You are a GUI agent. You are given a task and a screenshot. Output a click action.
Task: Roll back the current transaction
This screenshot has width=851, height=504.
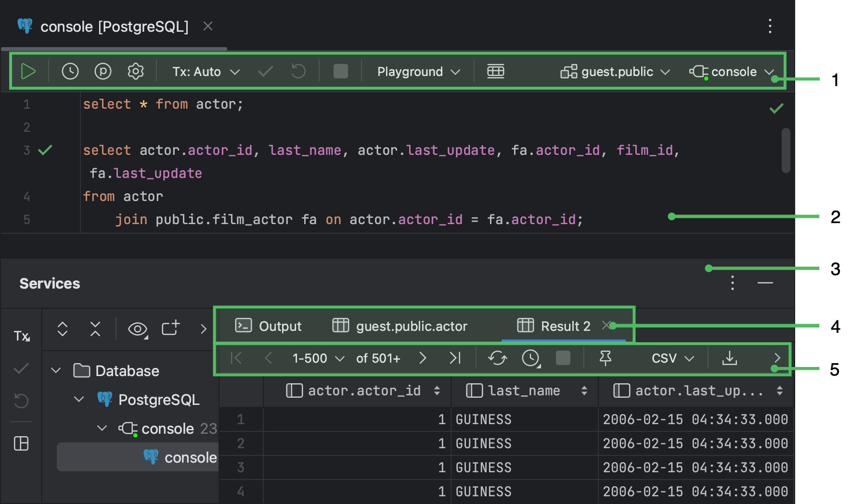click(x=298, y=71)
